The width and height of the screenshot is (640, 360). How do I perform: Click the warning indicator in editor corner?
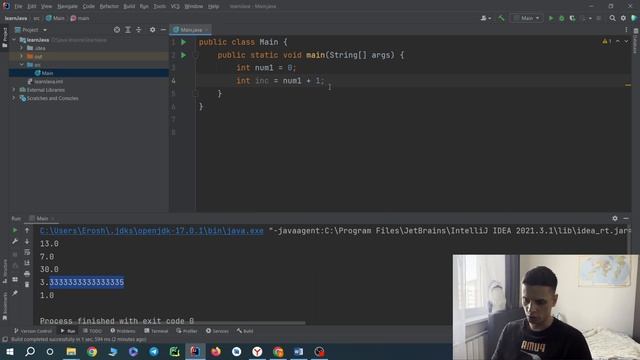click(607, 41)
